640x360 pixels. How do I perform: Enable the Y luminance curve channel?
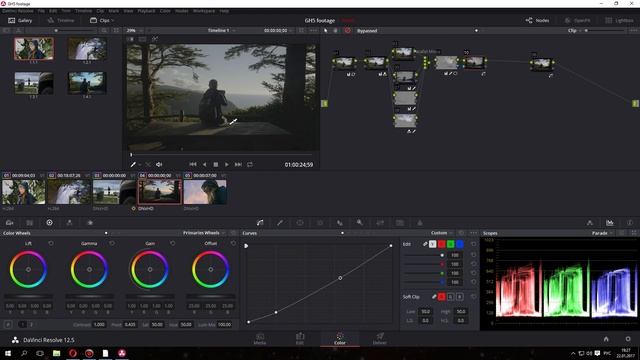click(433, 244)
